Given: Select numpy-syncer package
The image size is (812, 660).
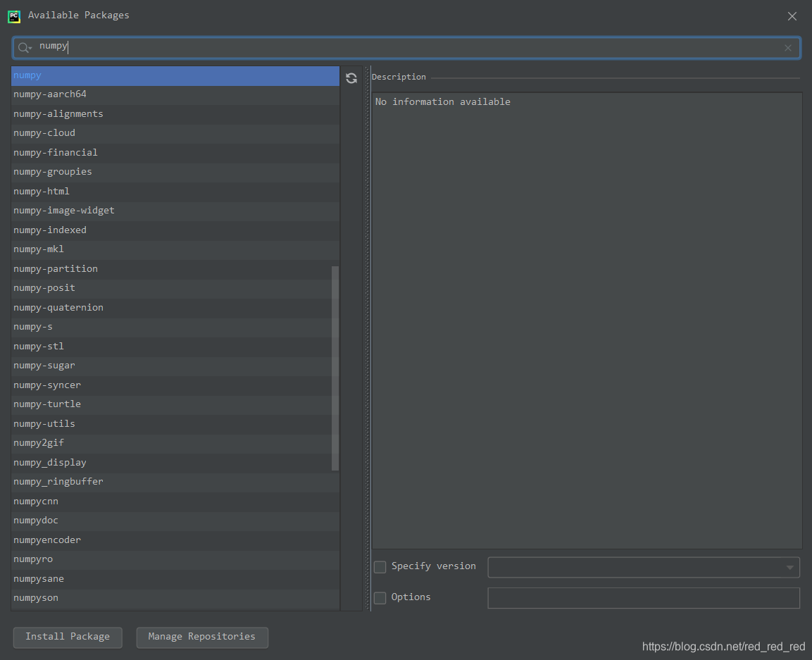Looking at the screenshot, I should pyautogui.click(x=175, y=385).
